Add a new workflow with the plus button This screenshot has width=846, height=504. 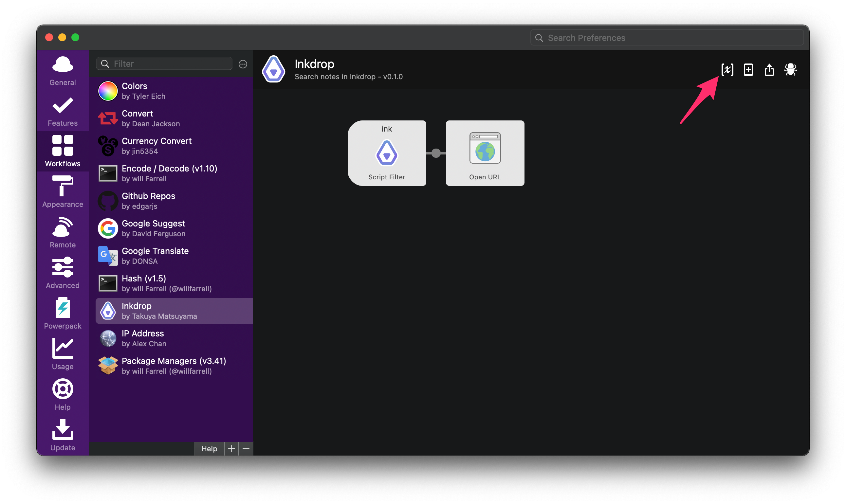pos(231,448)
